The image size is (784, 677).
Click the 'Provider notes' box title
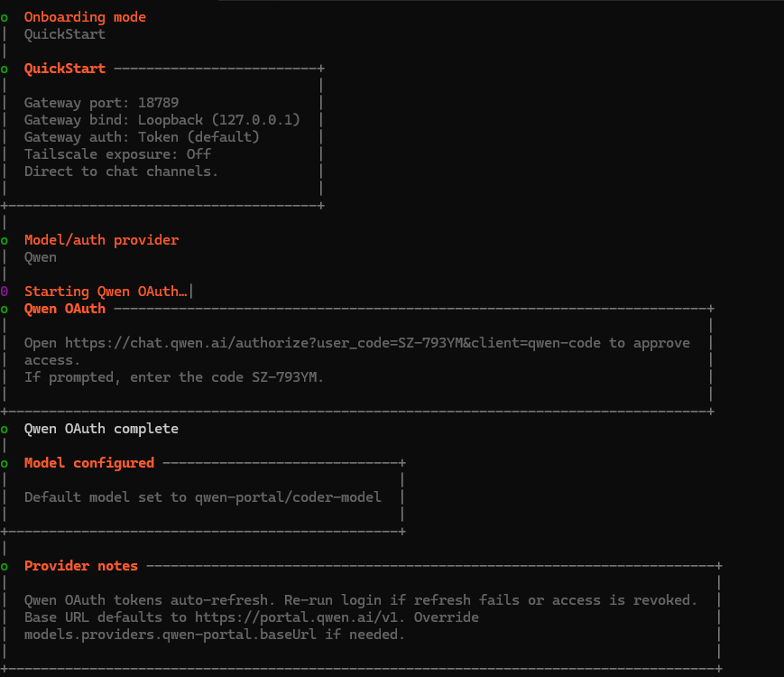pyautogui.click(x=81, y=566)
